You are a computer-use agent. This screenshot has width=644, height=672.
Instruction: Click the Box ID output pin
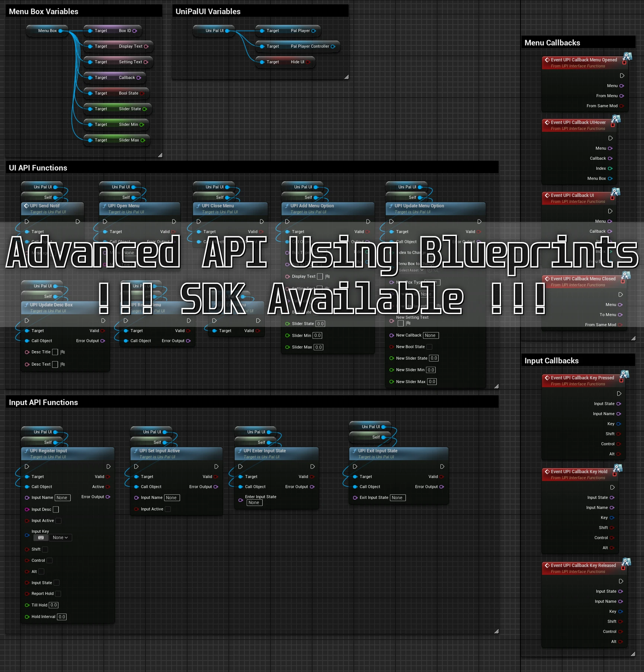(x=135, y=31)
